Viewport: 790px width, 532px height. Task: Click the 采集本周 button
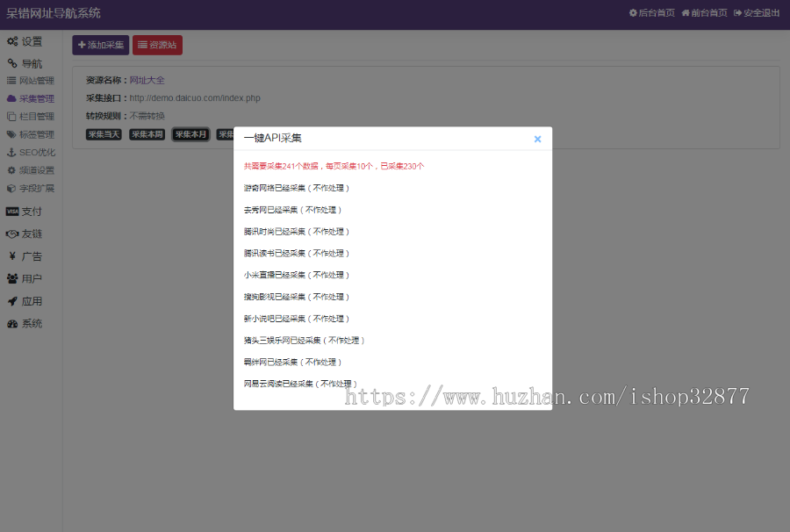tap(147, 134)
